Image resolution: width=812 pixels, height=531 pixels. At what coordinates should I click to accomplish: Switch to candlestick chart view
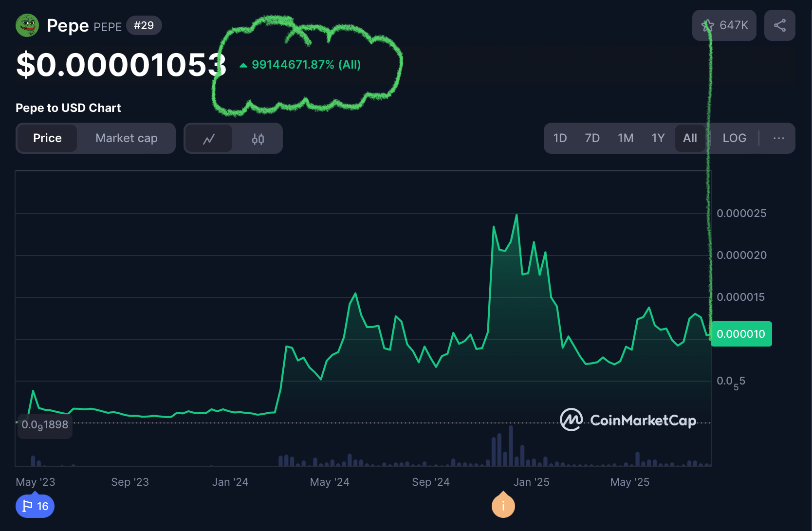pos(258,139)
